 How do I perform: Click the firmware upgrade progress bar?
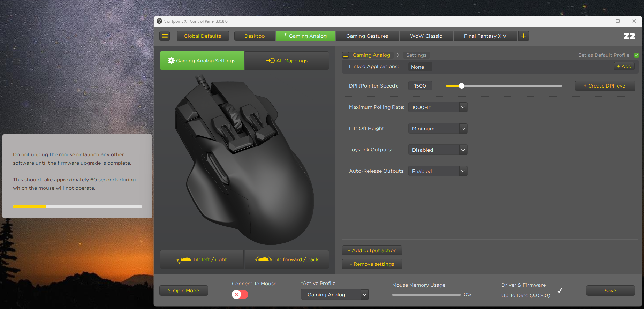coord(77,206)
